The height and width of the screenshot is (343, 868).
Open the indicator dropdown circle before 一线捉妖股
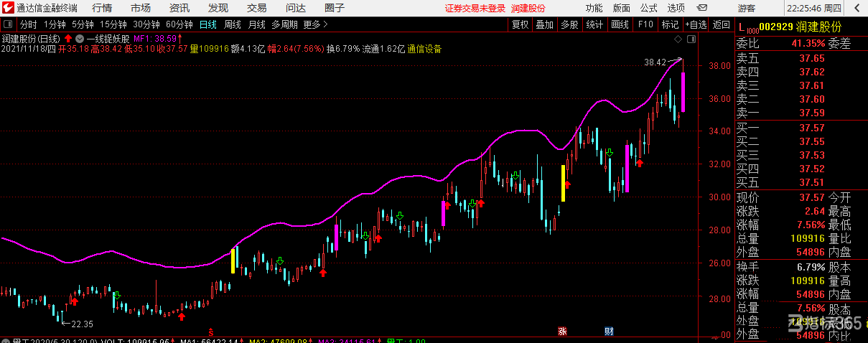80,38
